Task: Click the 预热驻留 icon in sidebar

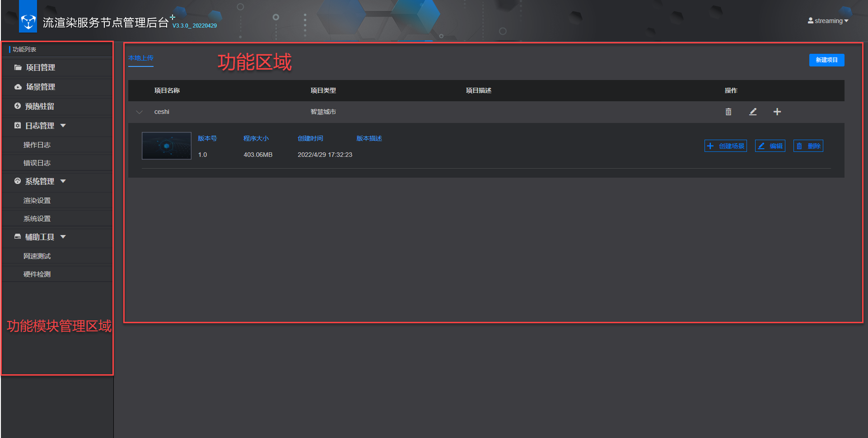Action: [x=18, y=106]
